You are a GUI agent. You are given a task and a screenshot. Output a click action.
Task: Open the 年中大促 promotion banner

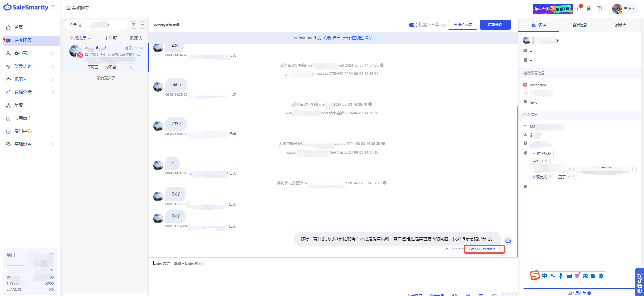(x=553, y=9)
